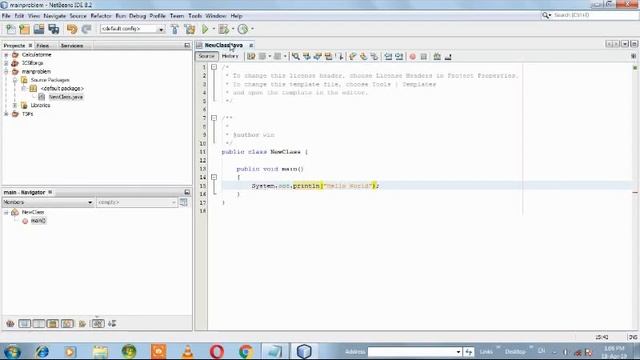The width and height of the screenshot is (640, 360).
Task: Collapse the mainproblem project node
Action: coord(6,71)
